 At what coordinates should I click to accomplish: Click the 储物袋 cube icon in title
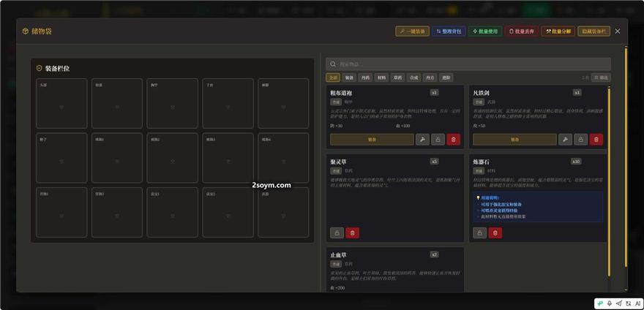click(25, 31)
